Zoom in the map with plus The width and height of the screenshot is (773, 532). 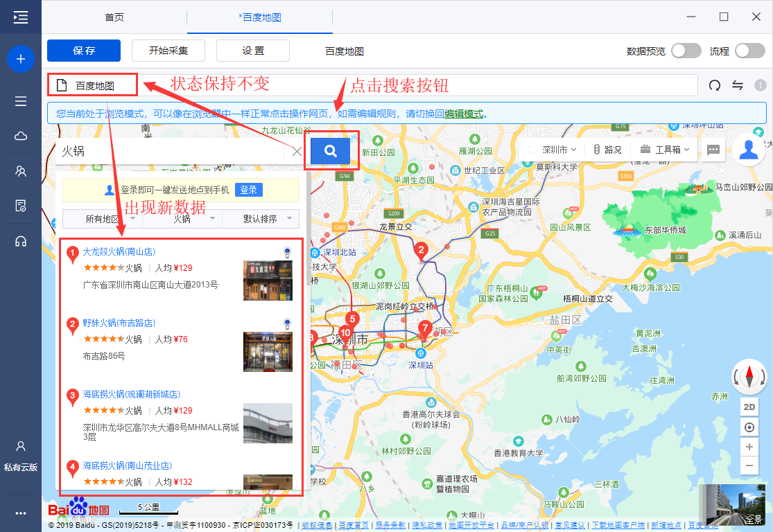click(749, 447)
